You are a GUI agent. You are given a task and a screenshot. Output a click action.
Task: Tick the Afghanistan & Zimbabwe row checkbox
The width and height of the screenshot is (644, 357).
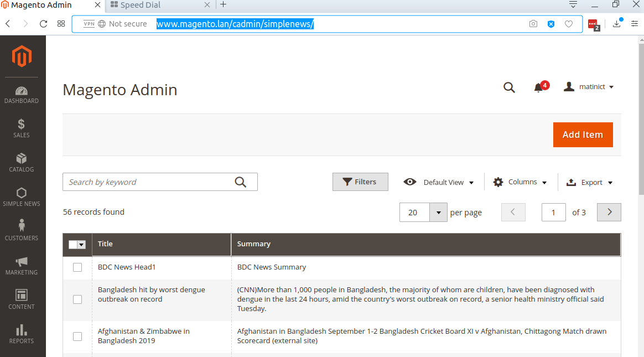click(77, 337)
